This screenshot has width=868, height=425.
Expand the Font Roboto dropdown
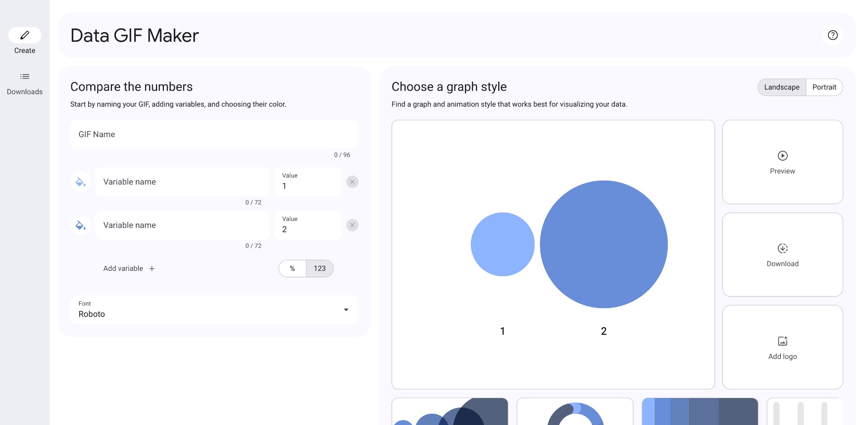[214, 310]
